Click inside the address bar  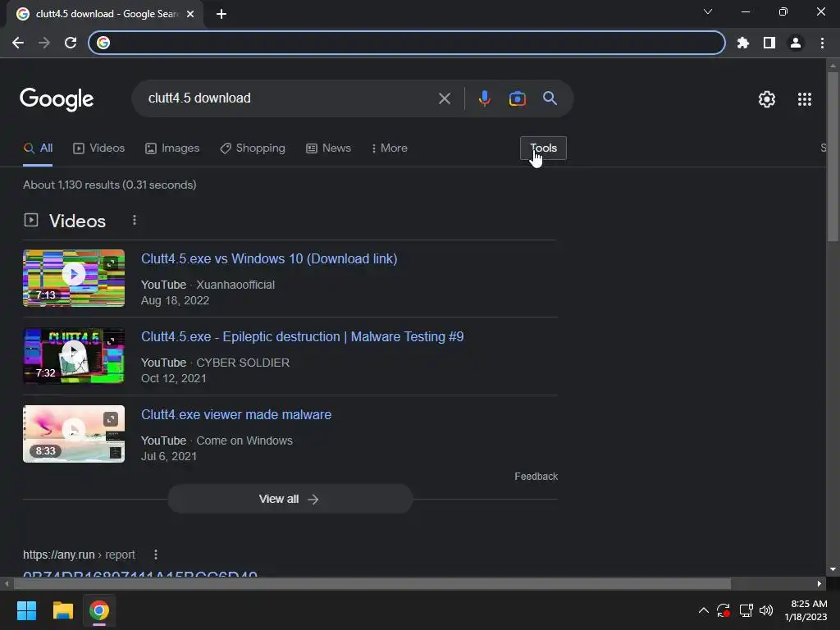tap(407, 43)
